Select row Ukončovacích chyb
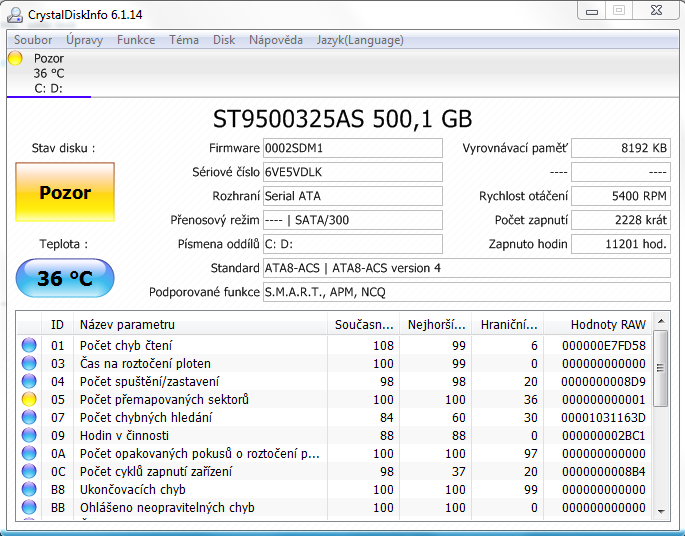 [334, 489]
